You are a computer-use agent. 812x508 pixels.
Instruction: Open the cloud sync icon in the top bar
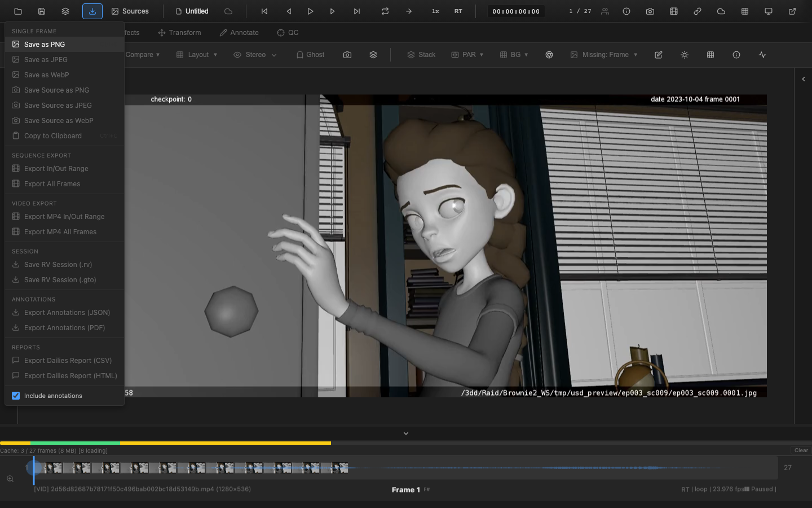(721, 11)
